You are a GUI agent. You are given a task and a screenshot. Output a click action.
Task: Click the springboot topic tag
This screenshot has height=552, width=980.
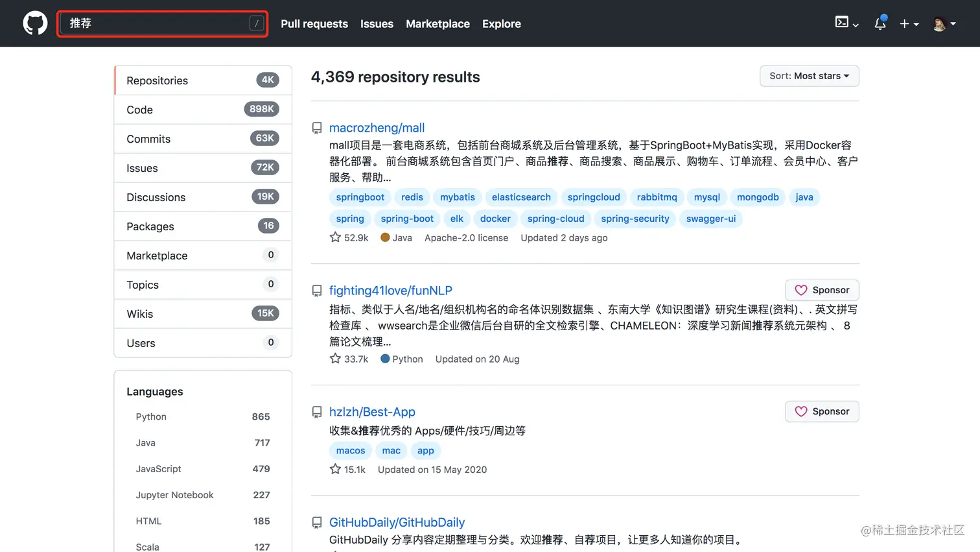pyautogui.click(x=360, y=197)
